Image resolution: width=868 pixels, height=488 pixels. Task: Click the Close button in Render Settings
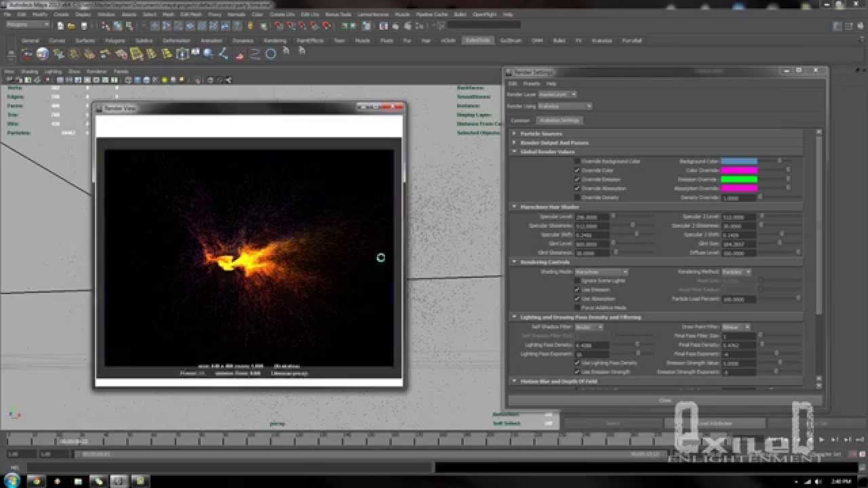tap(665, 400)
